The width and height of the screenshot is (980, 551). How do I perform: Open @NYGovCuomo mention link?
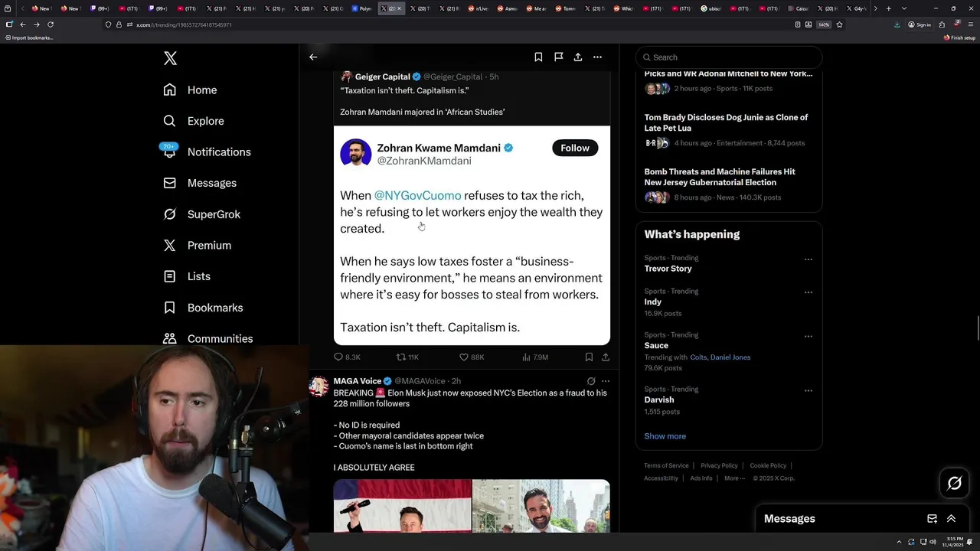(418, 195)
